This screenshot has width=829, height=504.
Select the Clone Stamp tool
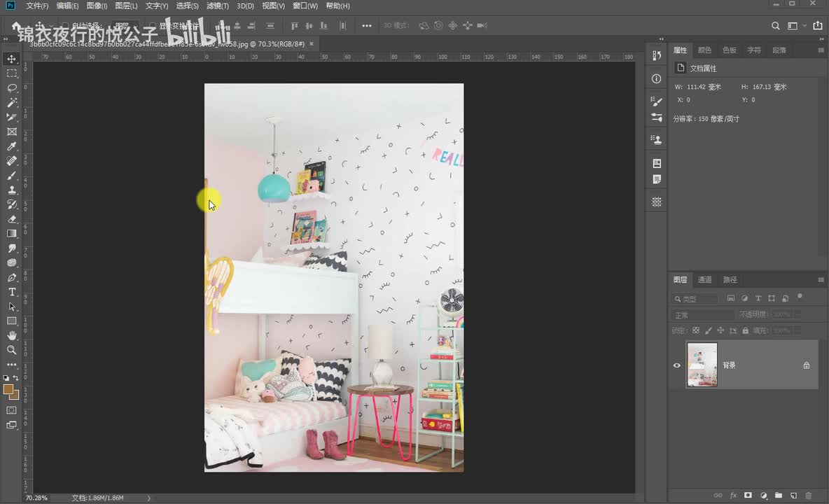12,190
